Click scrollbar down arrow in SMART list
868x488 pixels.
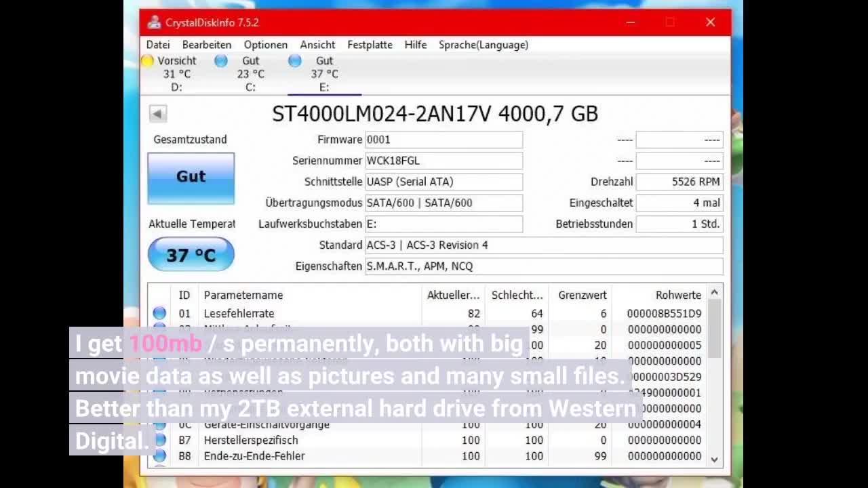714,459
